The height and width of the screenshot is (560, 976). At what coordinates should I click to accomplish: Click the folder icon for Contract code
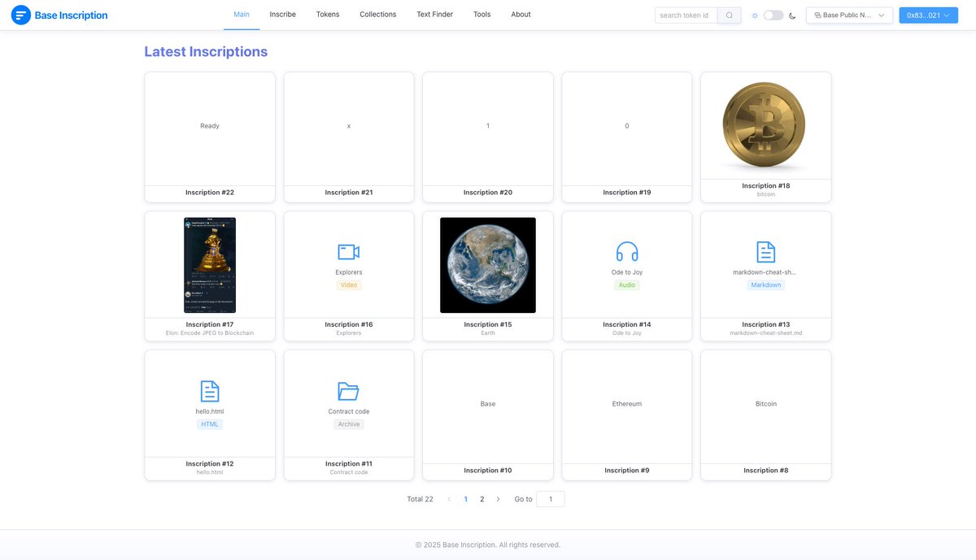point(349,391)
